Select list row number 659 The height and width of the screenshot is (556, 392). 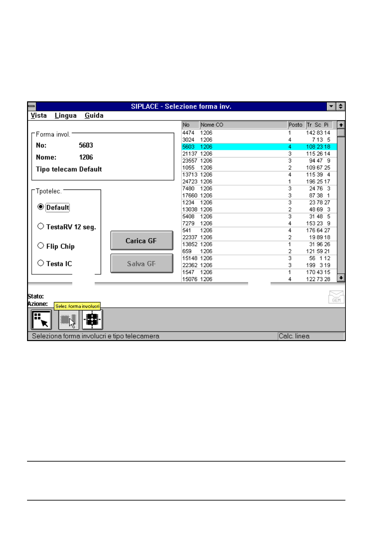click(259, 251)
